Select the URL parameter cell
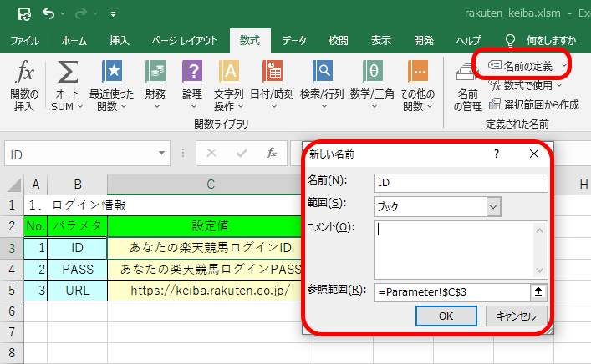 77,291
